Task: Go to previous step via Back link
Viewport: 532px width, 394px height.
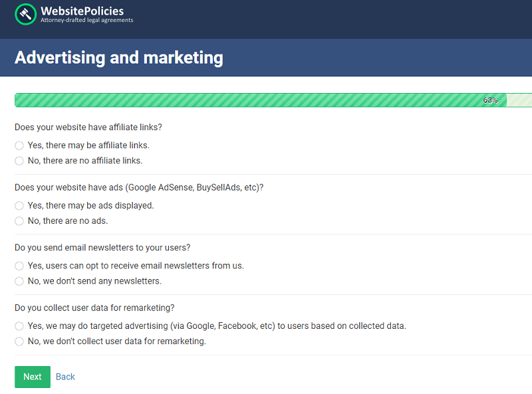Action: click(x=65, y=377)
